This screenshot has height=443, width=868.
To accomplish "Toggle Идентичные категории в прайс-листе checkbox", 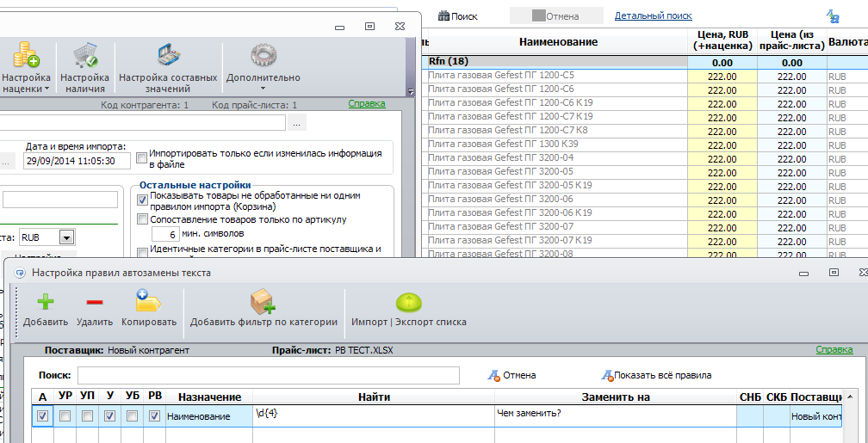I will point(142,252).
